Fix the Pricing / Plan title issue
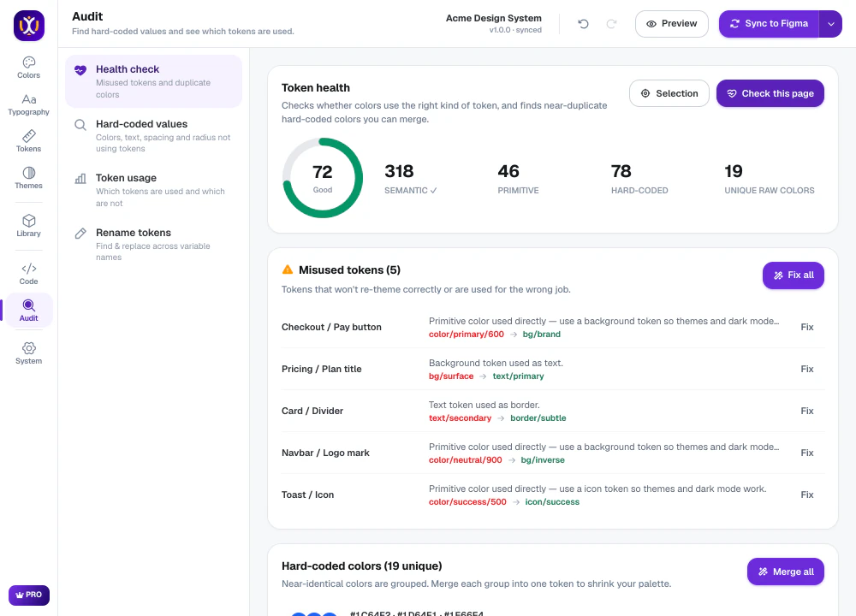The width and height of the screenshot is (856, 616). 807,370
